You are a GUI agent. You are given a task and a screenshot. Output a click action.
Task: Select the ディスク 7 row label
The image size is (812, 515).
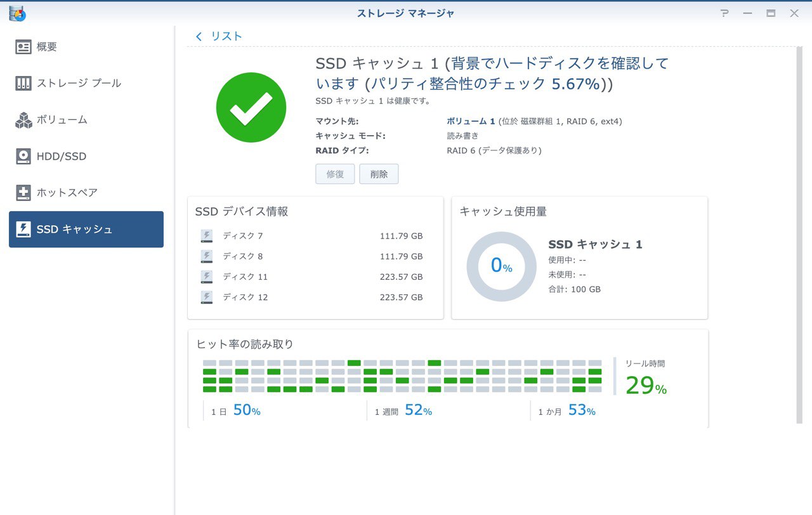pyautogui.click(x=242, y=236)
